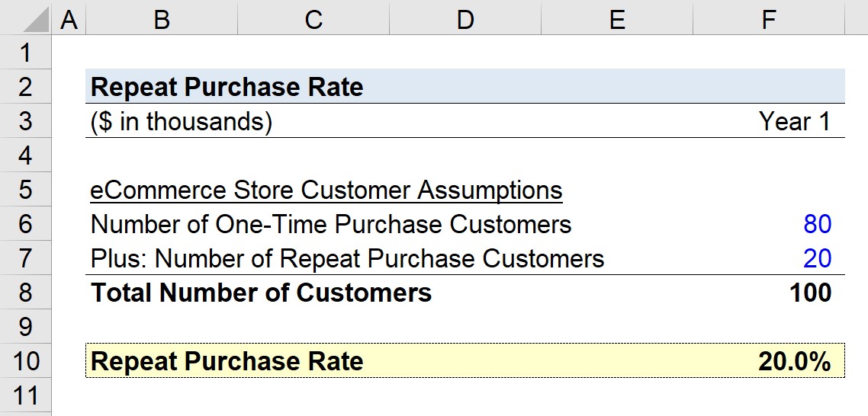Image resolution: width=868 pixels, height=416 pixels.
Task: Click the ($ in thousands) cell
Action: pos(182,121)
